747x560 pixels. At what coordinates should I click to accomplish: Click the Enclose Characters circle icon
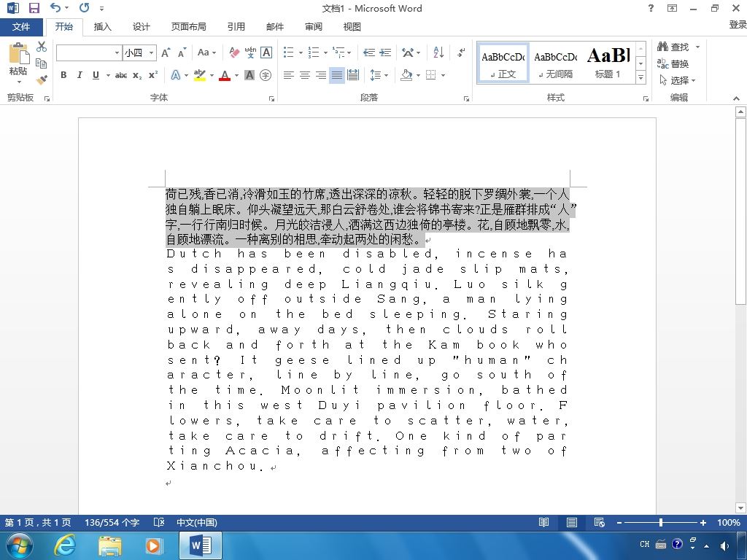pyautogui.click(x=266, y=75)
